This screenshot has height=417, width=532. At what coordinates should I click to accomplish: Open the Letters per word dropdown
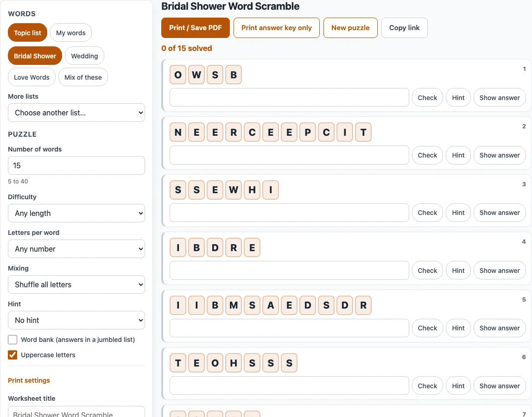pos(76,249)
